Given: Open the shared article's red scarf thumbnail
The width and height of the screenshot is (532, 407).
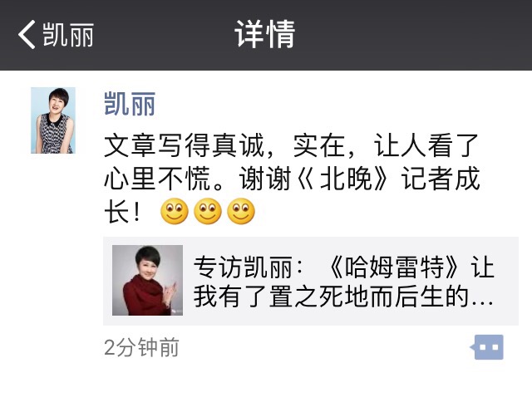Looking at the screenshot, I should 148,280.
